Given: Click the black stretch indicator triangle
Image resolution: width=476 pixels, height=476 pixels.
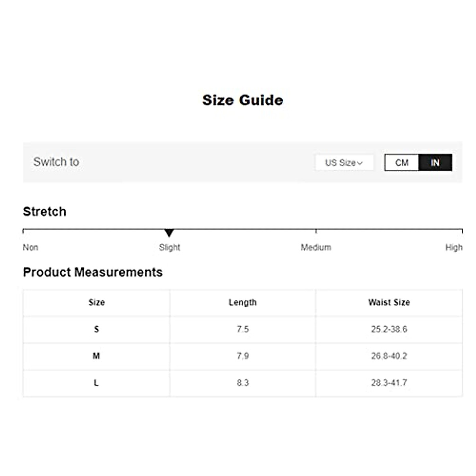Looking at the screenshot, I should coord(169,233).
